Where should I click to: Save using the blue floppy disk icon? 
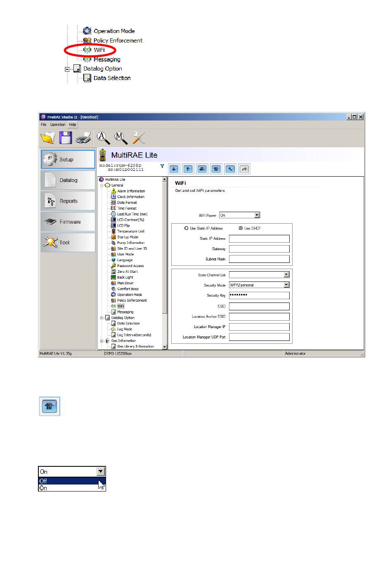66,137
